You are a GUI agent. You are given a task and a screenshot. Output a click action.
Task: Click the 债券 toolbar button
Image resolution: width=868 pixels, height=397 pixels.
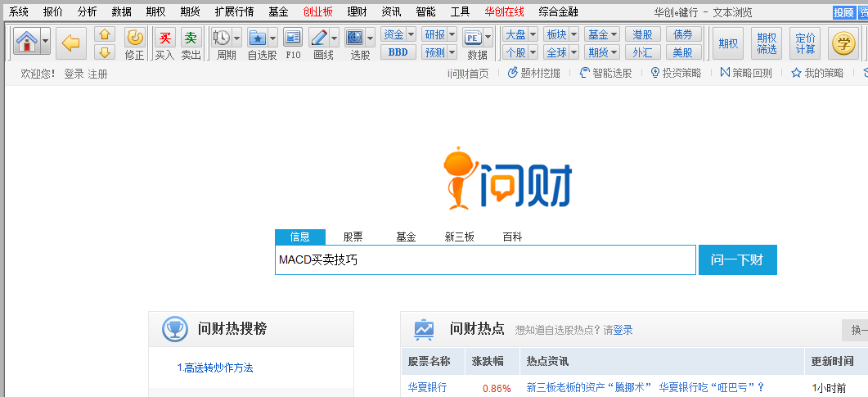683,34
